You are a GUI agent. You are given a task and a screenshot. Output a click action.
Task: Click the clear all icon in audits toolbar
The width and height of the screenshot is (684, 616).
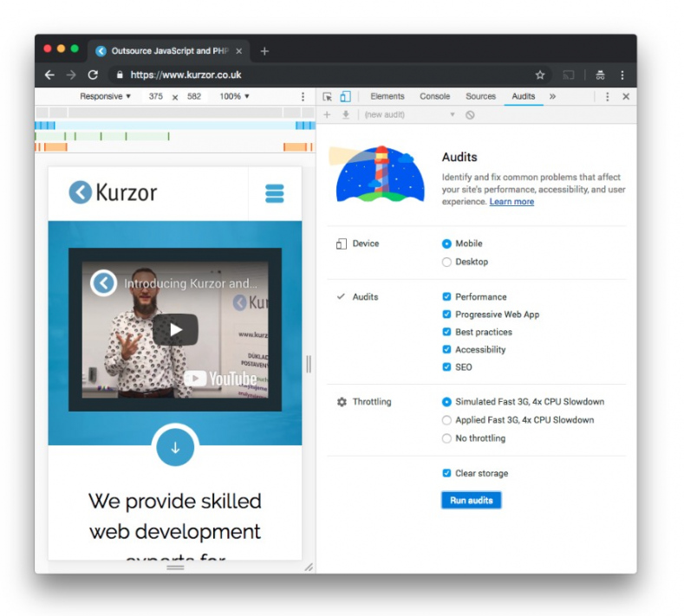[x=470, y=115]
